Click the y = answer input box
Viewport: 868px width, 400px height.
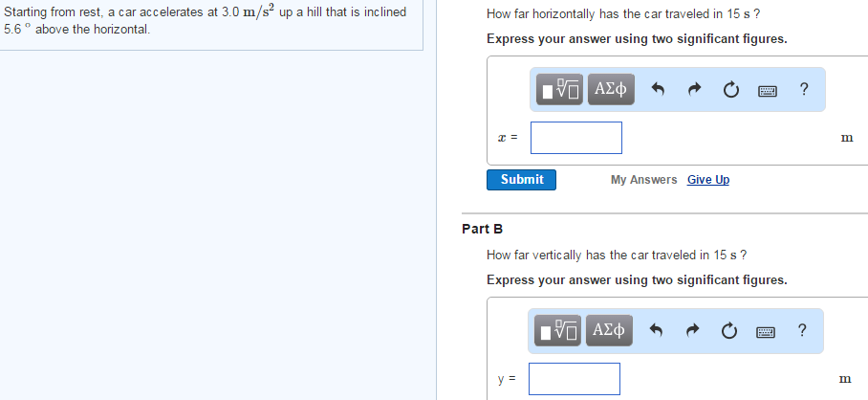[575, 379]
